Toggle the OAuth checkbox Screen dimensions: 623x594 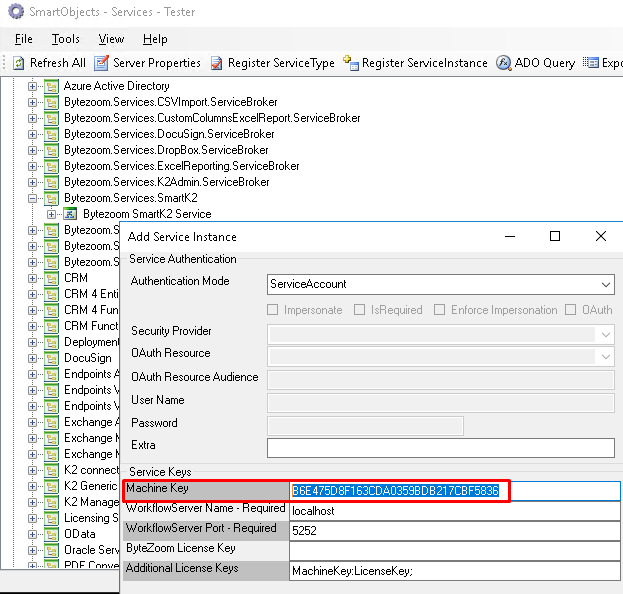(x=571, y=310)
